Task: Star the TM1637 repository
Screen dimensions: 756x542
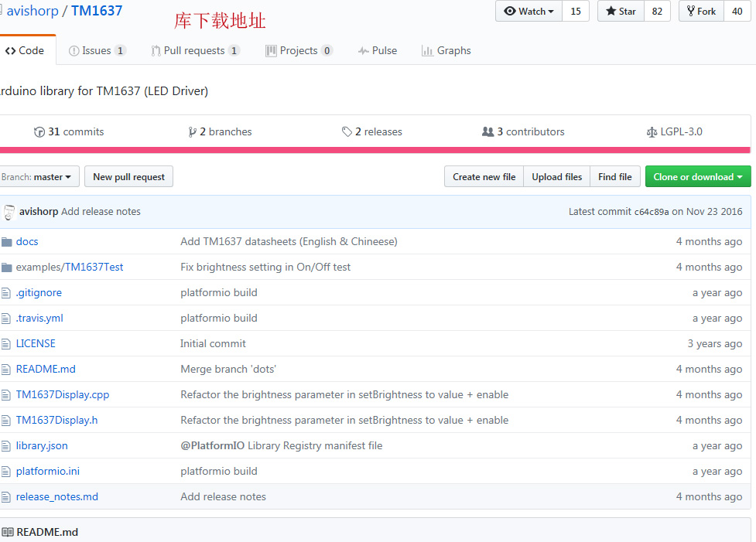Action: point(621,11)
